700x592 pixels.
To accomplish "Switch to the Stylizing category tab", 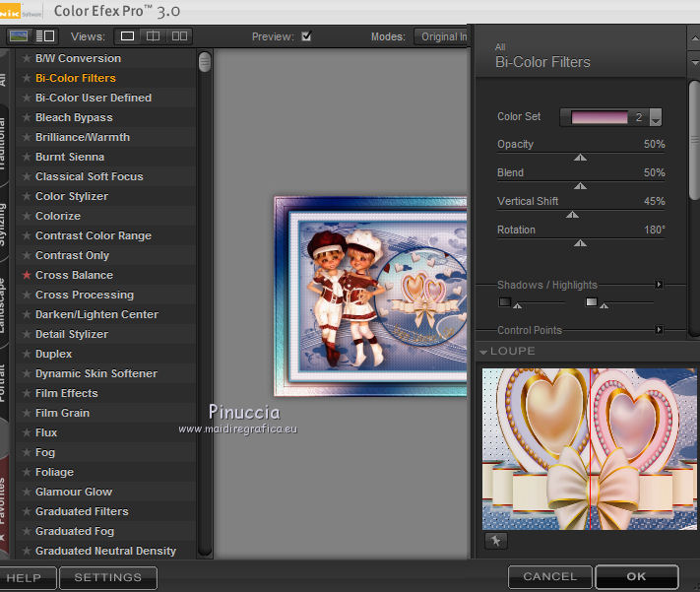I will coord(4,226).
